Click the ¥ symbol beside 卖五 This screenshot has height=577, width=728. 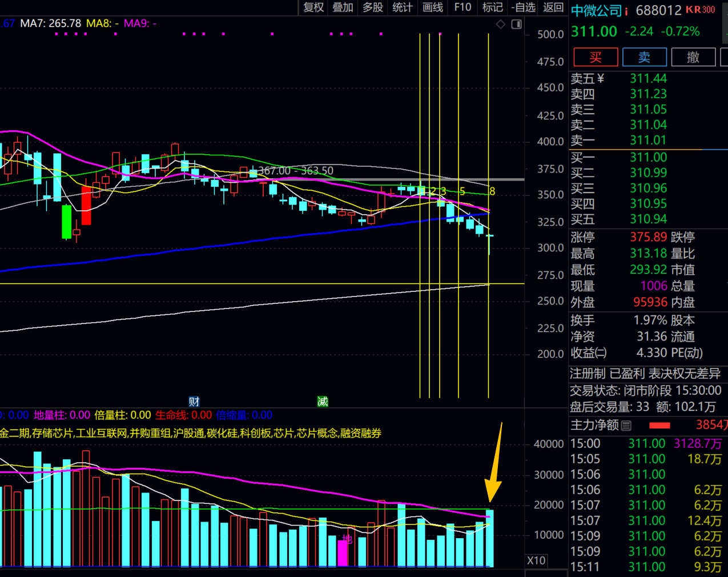tap(600, 78)
